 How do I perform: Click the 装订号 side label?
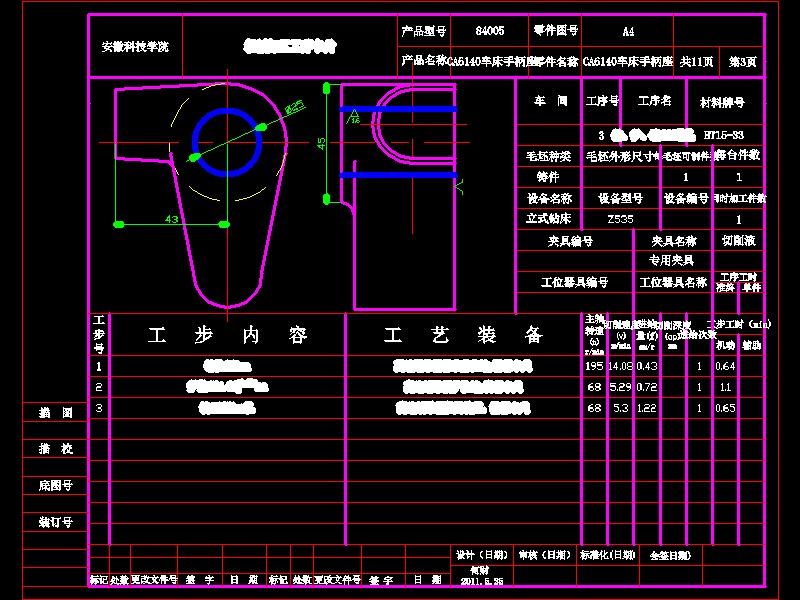pos(56,522)
